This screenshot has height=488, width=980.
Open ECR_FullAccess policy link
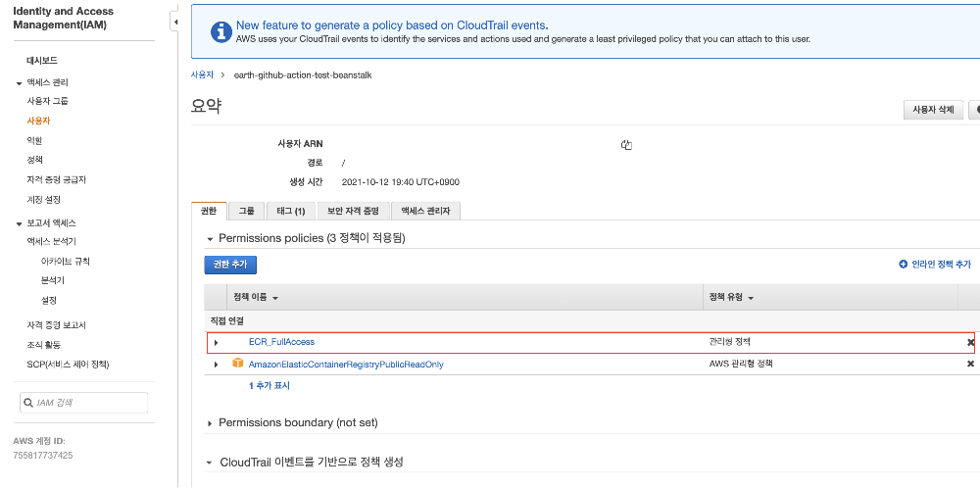[282, 342]
